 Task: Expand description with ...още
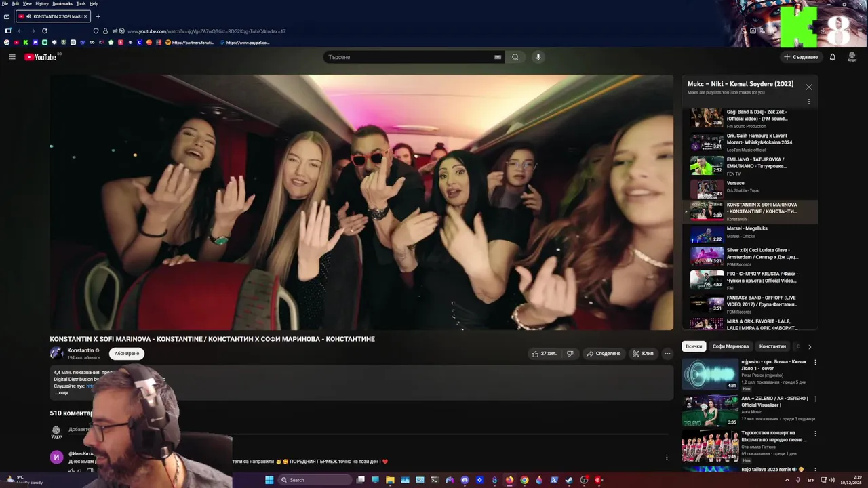coord(62,393)
